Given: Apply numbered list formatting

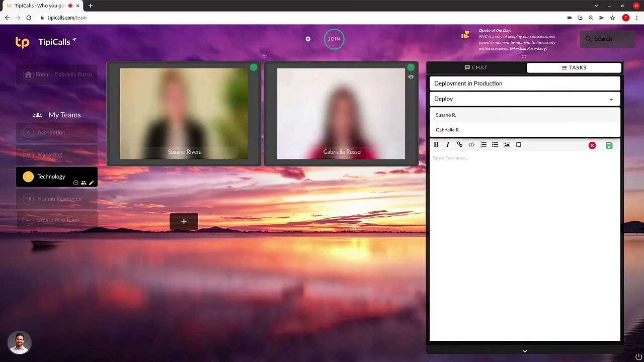Looking at the screenshot, I should [x=483, y=145].
